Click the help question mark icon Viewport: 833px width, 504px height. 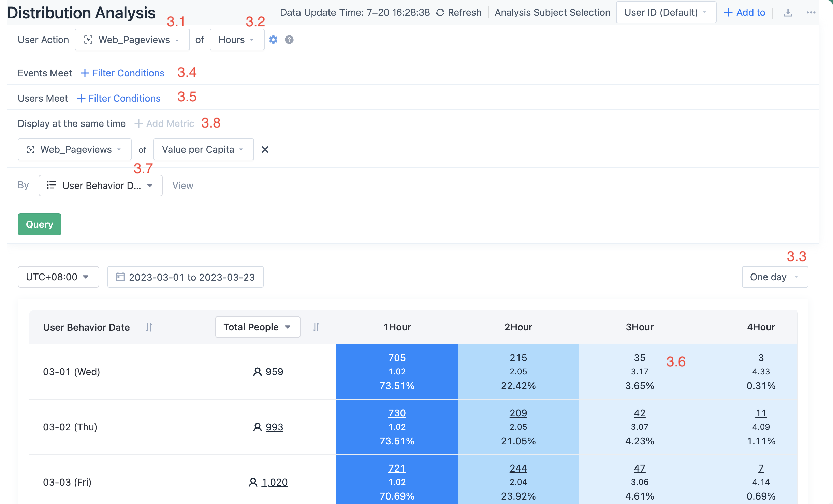click(289, 40)
